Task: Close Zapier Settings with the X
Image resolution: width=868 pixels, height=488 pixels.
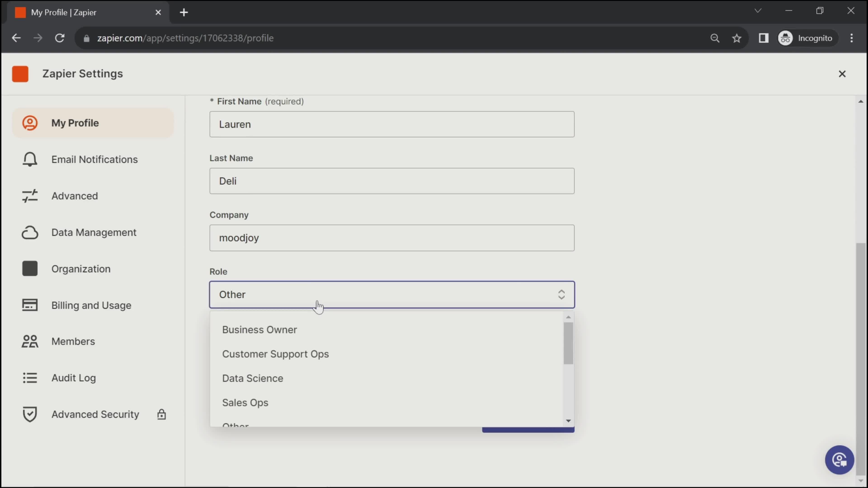Action: point(842,74)
